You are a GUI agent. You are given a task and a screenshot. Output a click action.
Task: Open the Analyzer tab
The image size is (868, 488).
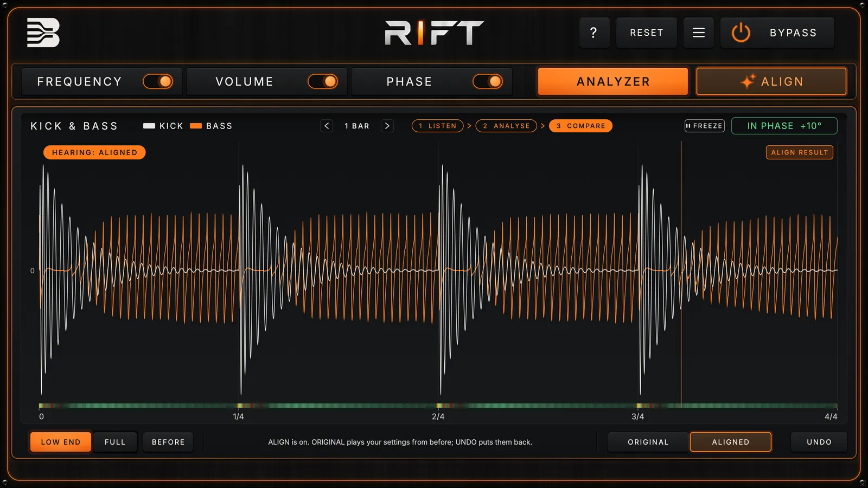tap(613, 81)
